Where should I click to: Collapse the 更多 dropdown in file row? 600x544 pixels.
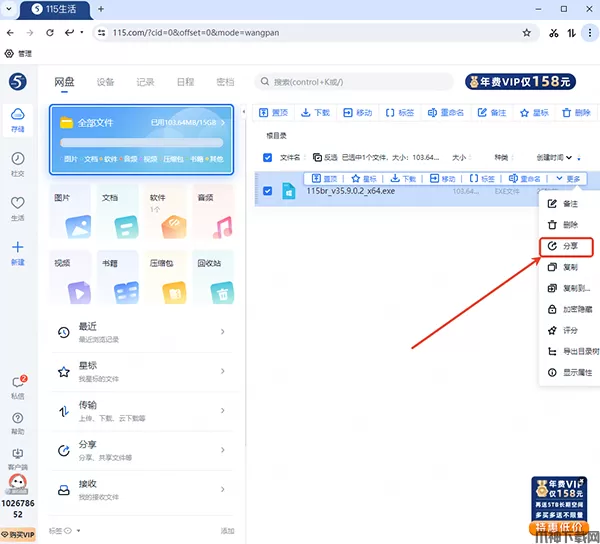pyautogui.click(x=566, y=179)
